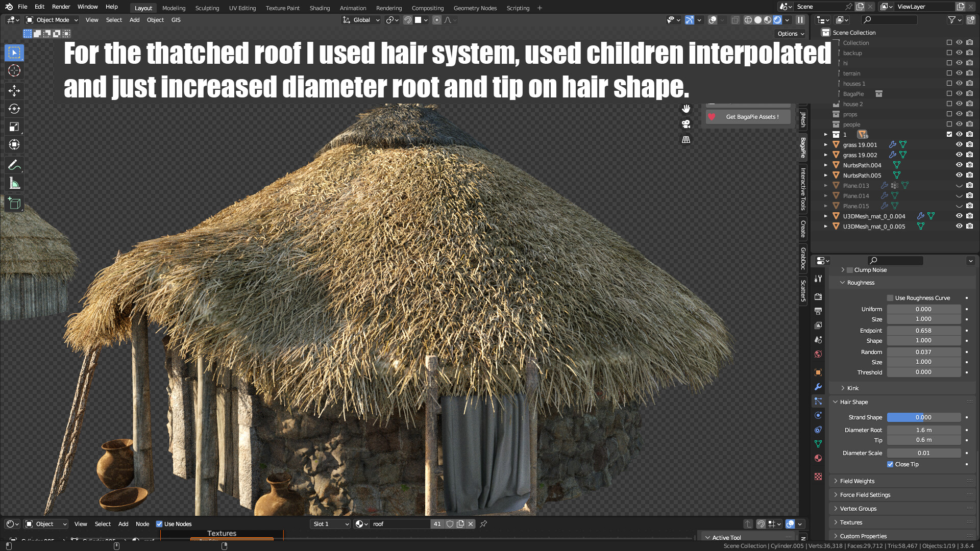Enable Use Roughness Curve checkbox
The height and width of the screenshot is (551, 980).
pos(890,298)
